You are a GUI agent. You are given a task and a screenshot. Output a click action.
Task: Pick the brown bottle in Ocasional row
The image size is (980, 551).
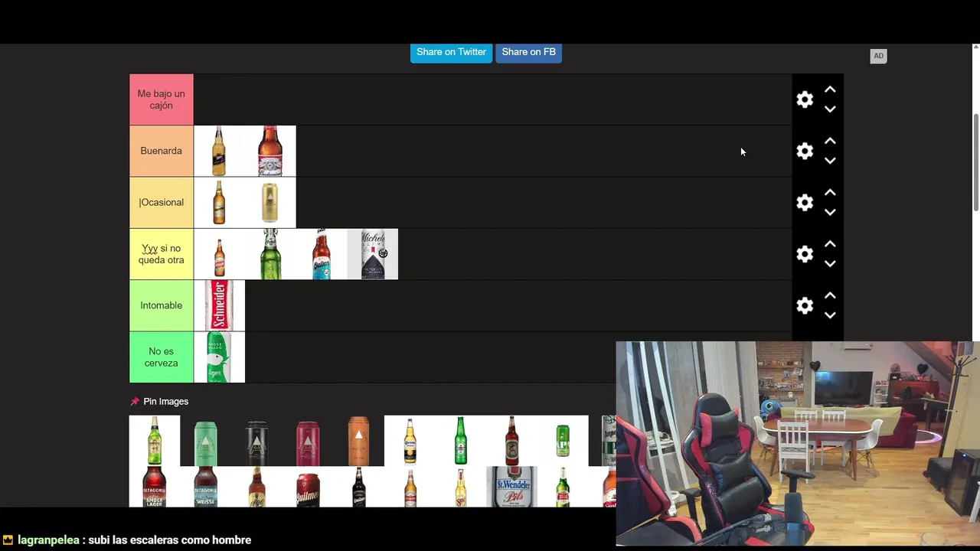pos(219,202)
